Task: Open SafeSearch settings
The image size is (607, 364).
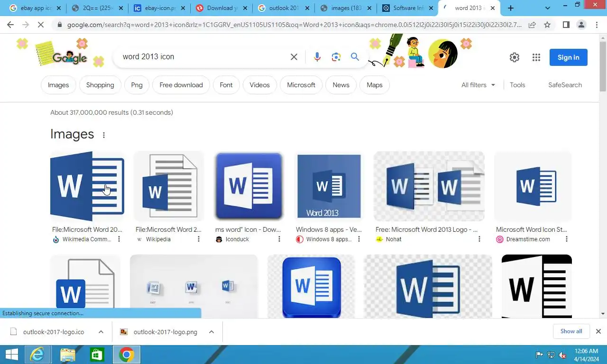Action: pyautogui.click(x=565, y=85)
